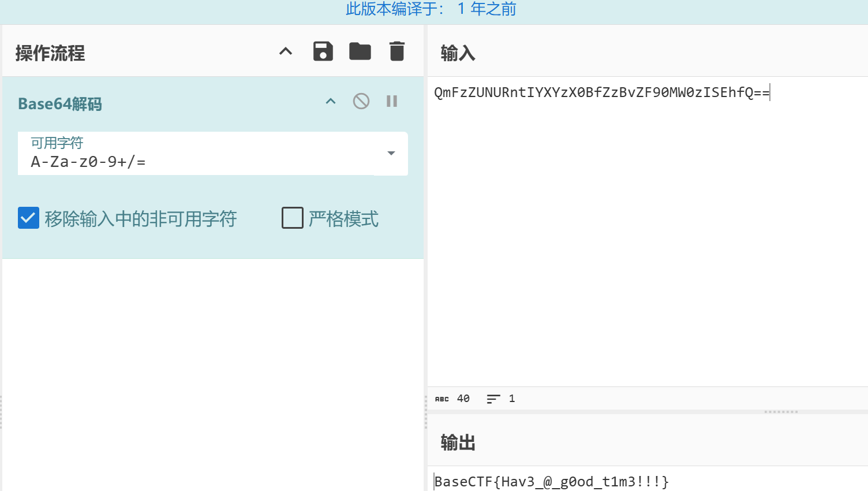Save the recipe with the floppy disk icon
The image size is (868, 491).
click(x=323, y=51)
